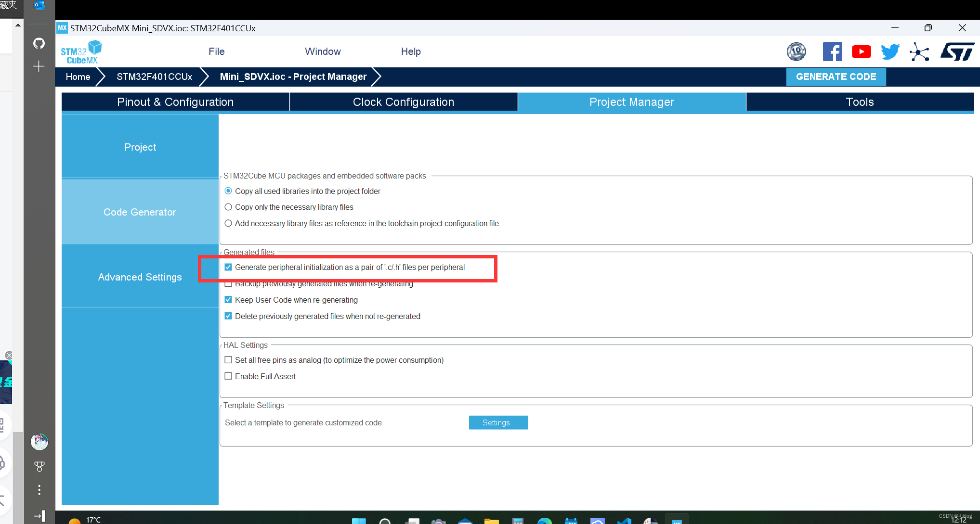This screenshot has height=524, width=980.
Task: Switch to Clock Configuration tab
Action: 403,102
